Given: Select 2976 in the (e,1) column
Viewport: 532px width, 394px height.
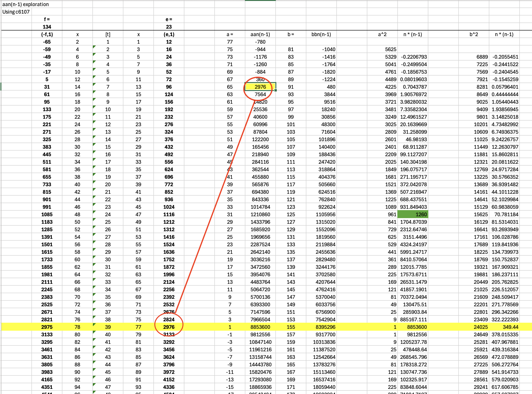Looking at the screenshot, I should (169, 327).
